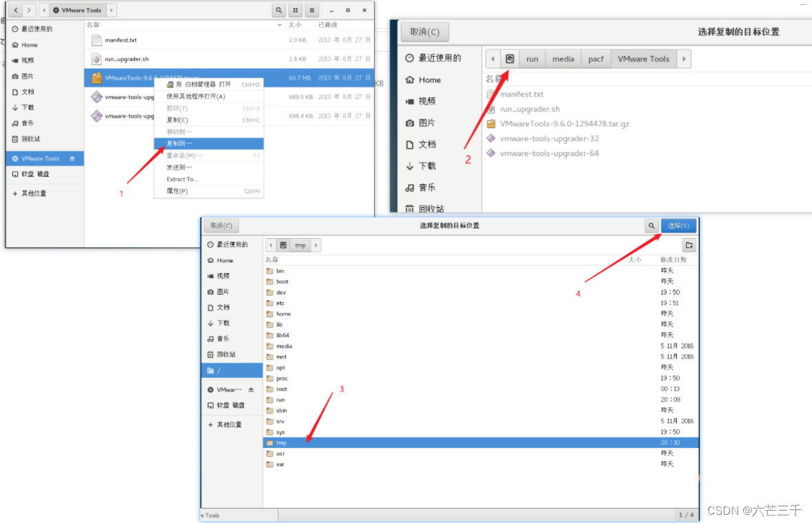Open '/' location in bottom dialog sidebar
Image resolution: width=812 pixels, height=523 pixels.
[x=233, y=370]
